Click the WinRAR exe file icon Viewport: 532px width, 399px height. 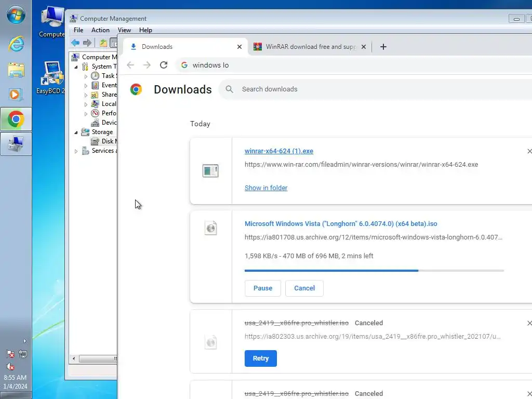click(210, 170)
